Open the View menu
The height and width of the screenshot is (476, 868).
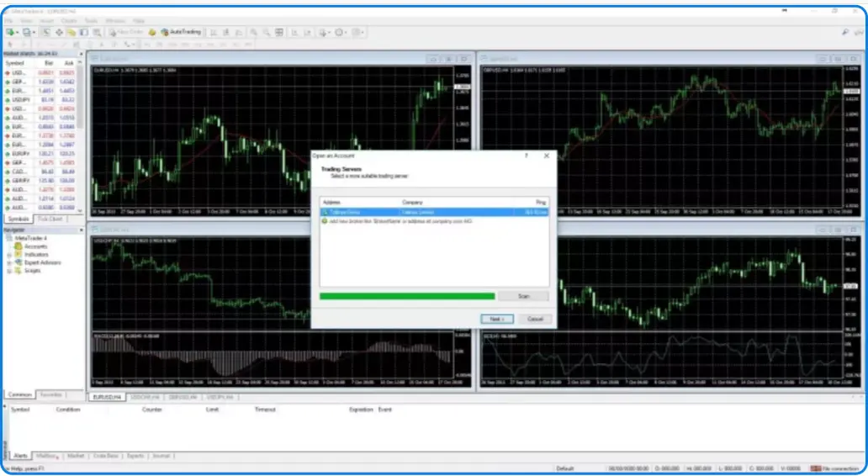[x=26, y=21]
